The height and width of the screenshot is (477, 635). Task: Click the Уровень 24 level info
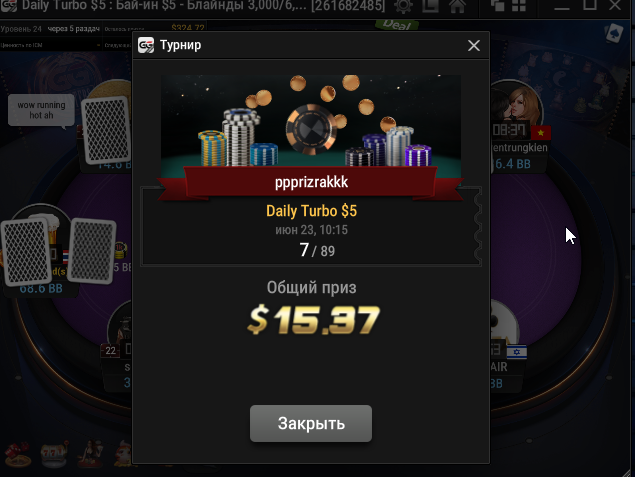[21, 29]
